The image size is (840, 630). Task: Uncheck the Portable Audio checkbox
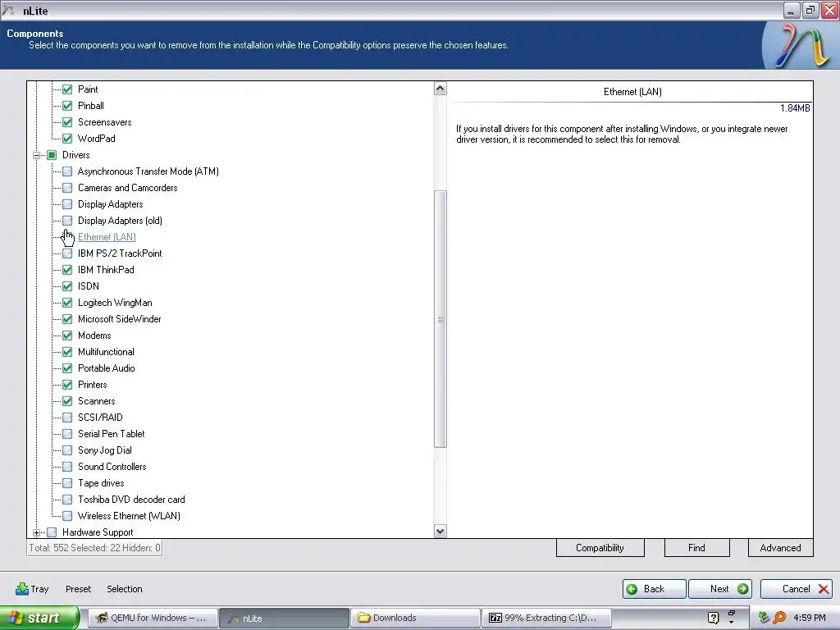(x=67, y=368)
